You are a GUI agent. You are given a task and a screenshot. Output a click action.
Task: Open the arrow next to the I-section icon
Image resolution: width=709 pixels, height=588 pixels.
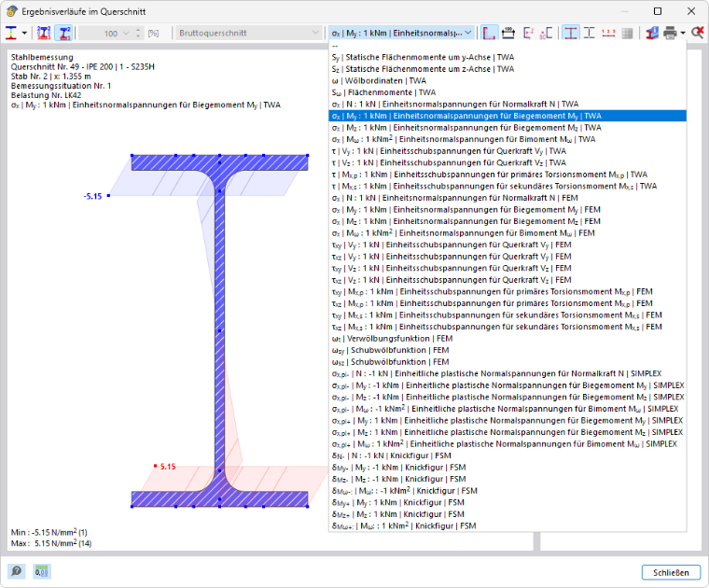[x=24, y=33]
